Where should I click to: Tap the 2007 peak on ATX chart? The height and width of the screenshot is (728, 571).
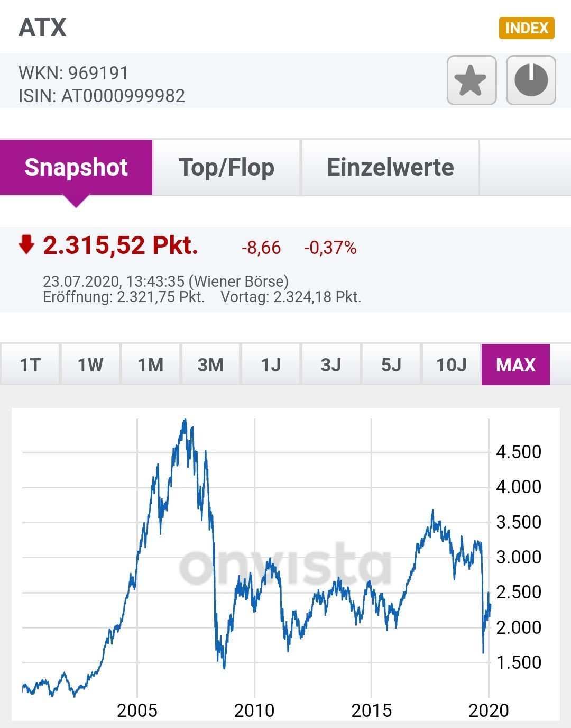tap(185, 421)
